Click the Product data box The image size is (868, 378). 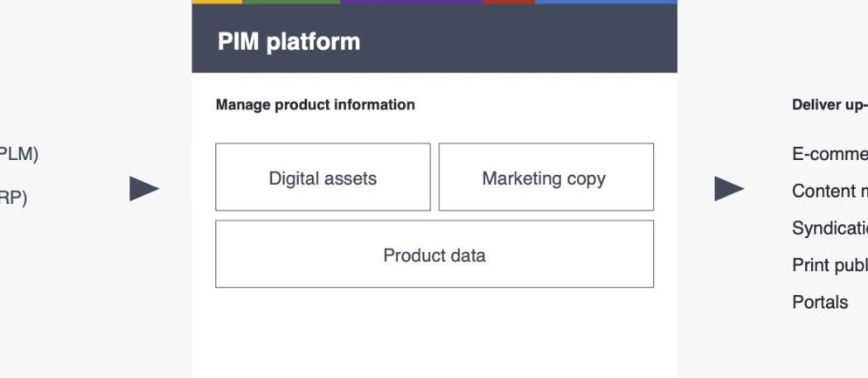(434, 255)
